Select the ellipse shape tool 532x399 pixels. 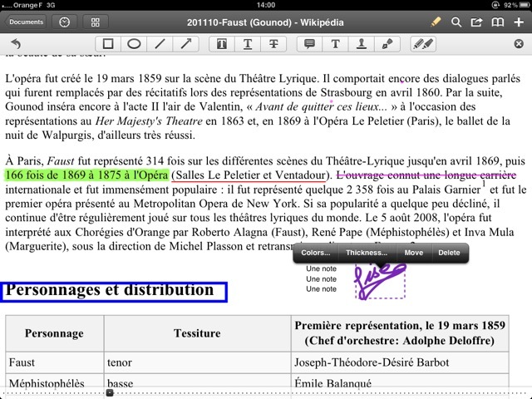pyautogui.click(x=134, y=44)
